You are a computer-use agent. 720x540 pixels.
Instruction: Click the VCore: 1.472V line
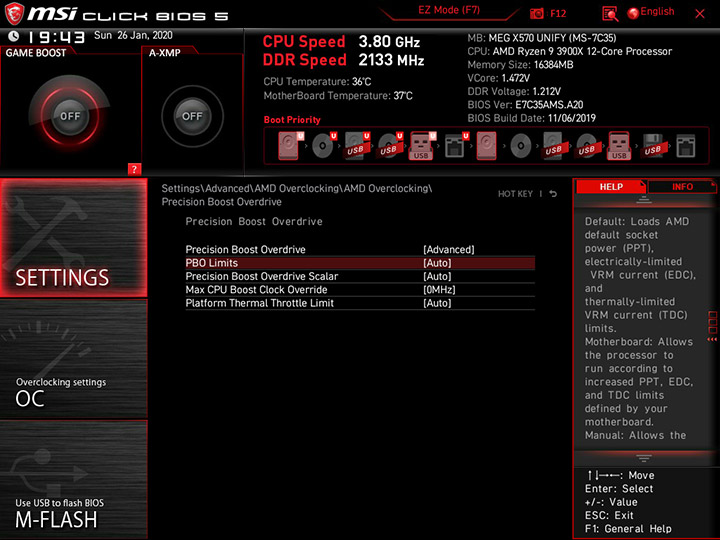click(499, 78)
